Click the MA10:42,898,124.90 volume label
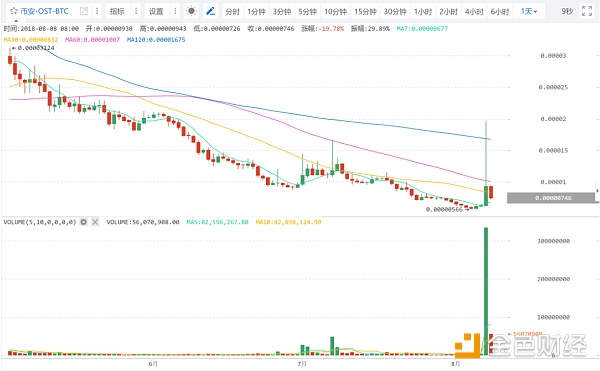The image size is (600, 371). click(x=289, y=222)
